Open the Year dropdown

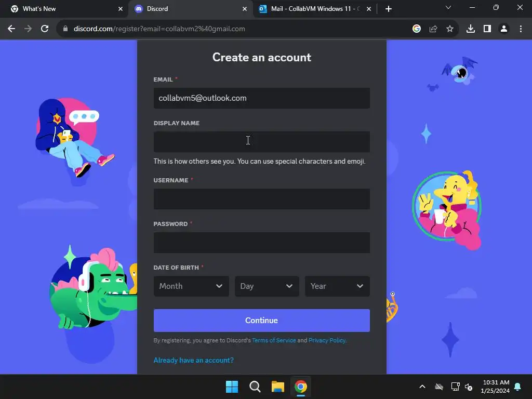[x=337, y=286]
